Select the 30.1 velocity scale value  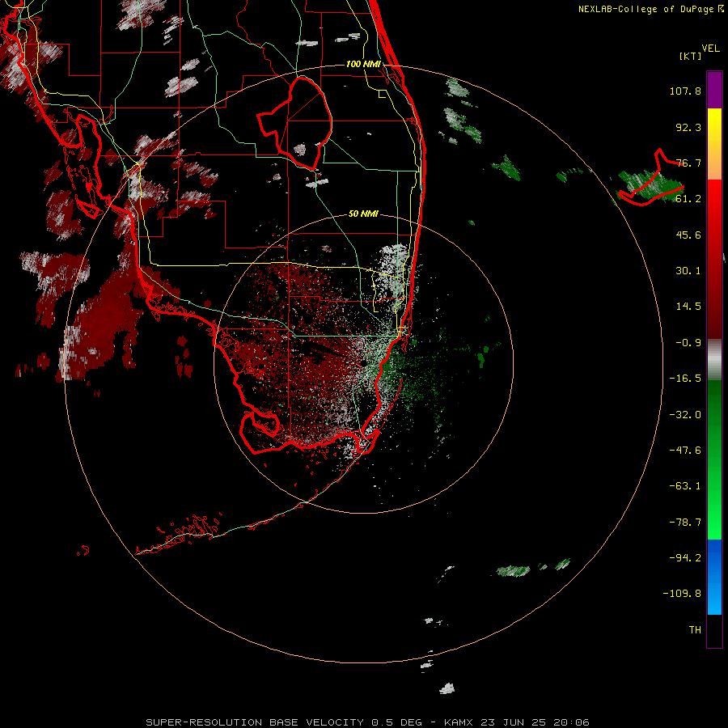[688, 271]
